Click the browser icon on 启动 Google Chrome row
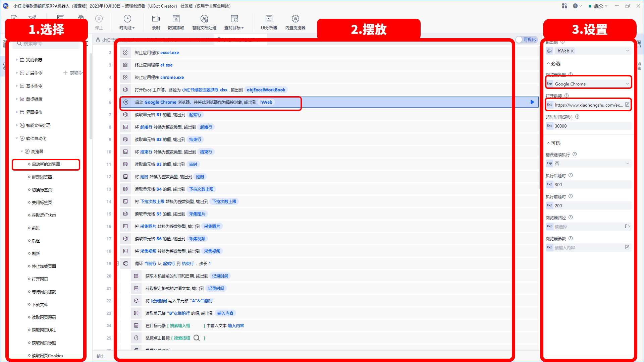The width and height of the screenshot is (644, 362). tap(126, 102)
